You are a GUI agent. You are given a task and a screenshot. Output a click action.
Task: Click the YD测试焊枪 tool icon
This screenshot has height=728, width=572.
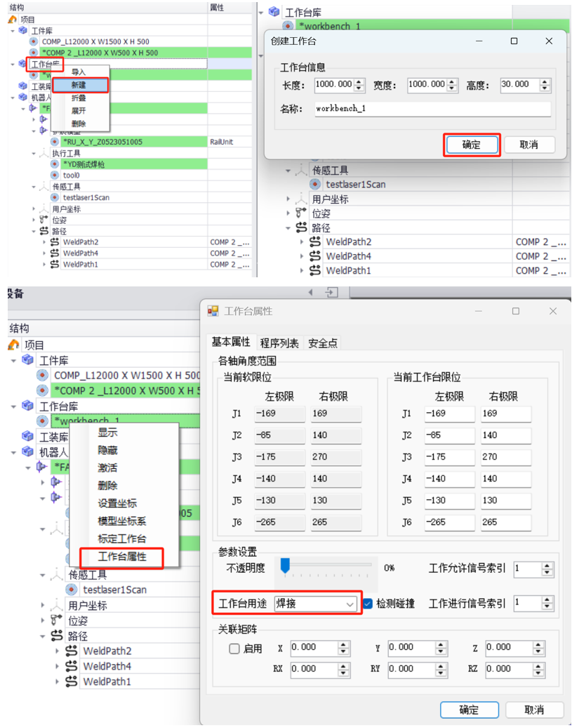click(54, 164)
